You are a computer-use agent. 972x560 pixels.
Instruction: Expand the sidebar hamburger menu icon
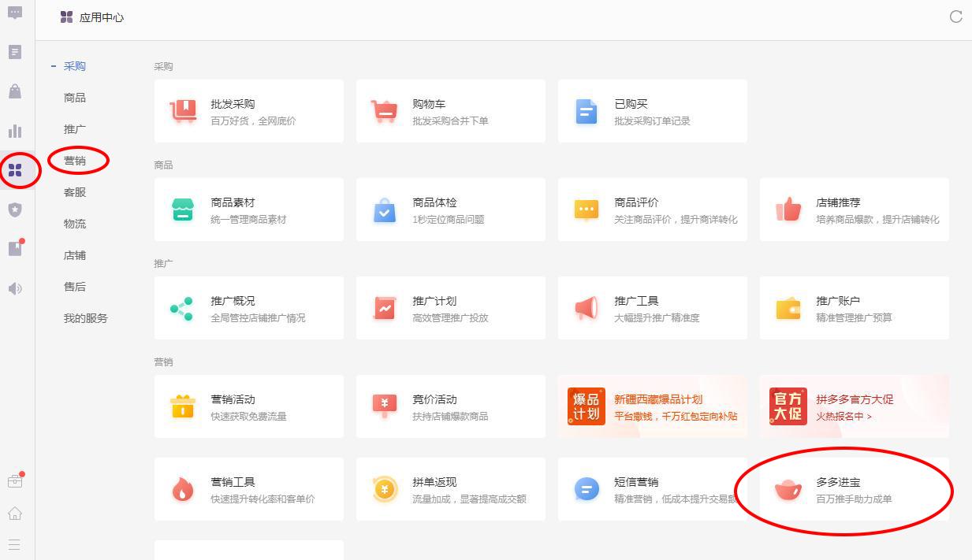15,544
